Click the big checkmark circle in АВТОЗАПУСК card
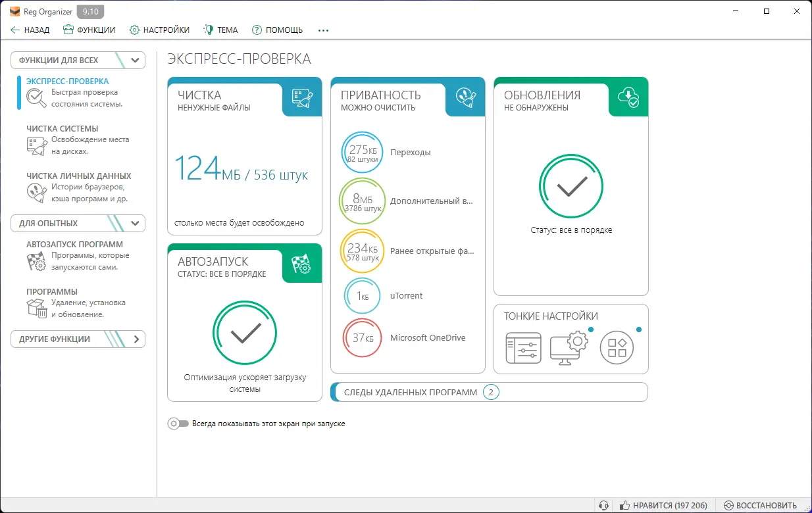This screenshot has height=513, width=812. point(244,333)
